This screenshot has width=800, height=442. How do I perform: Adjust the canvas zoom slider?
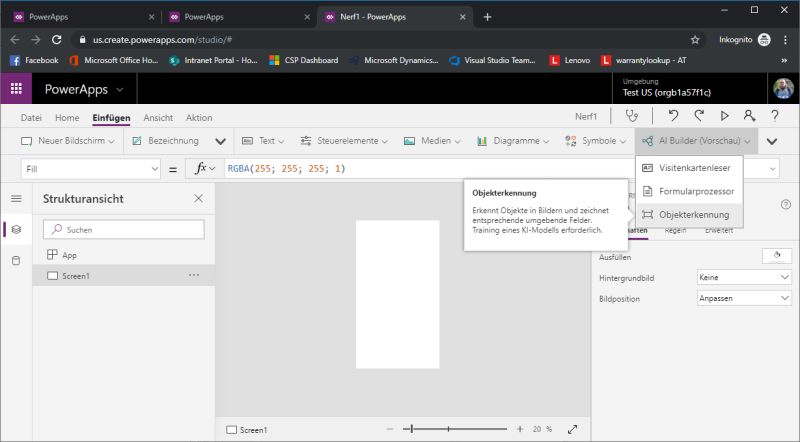point(455,429)
